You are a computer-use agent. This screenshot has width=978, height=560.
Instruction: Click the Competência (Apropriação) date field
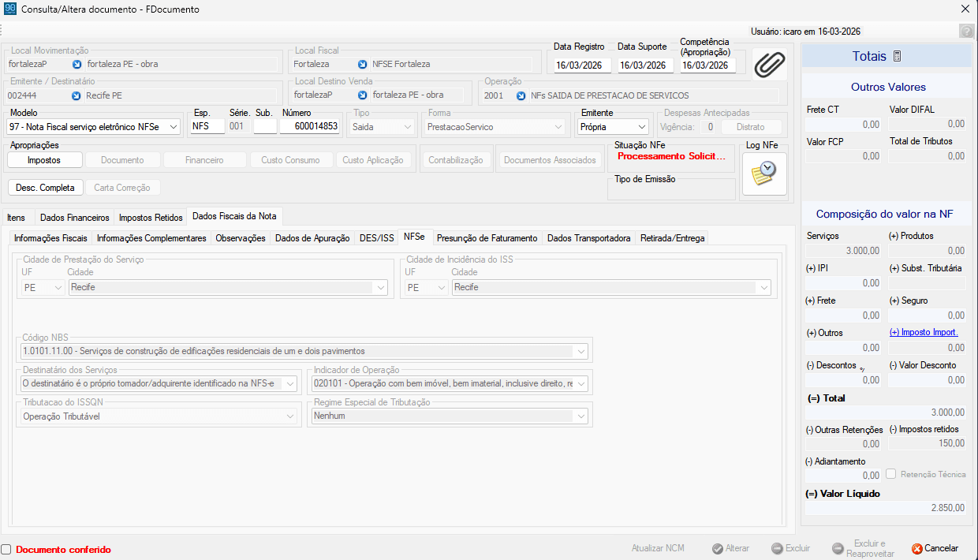pyautogui.click(x=707, y=65)
